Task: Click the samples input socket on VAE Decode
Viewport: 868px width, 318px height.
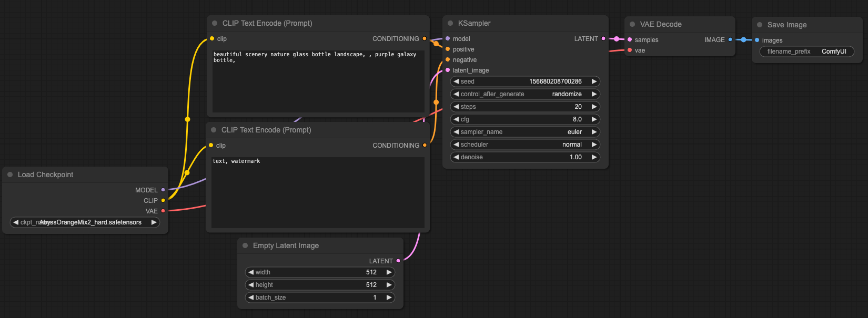Action: tap(630, 39)
